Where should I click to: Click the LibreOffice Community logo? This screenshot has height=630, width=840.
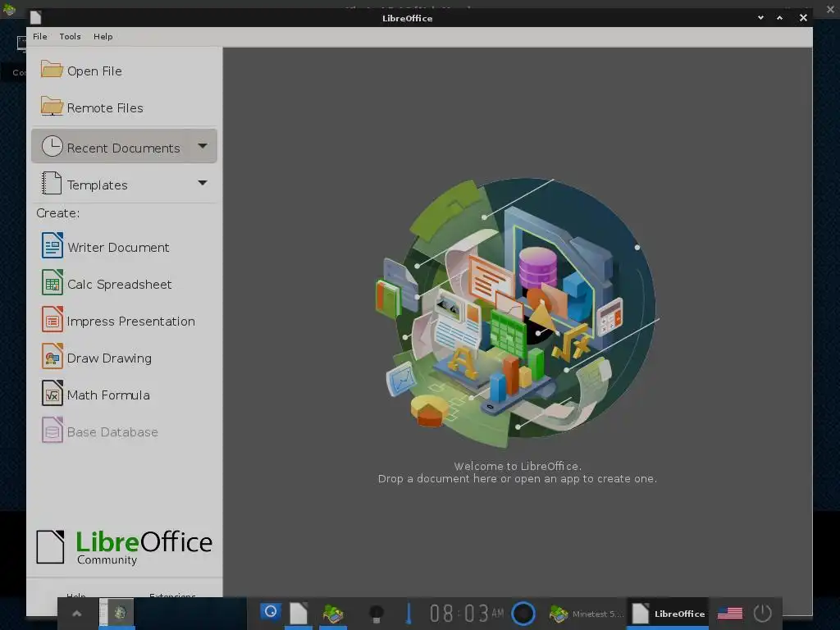[125, 547]
